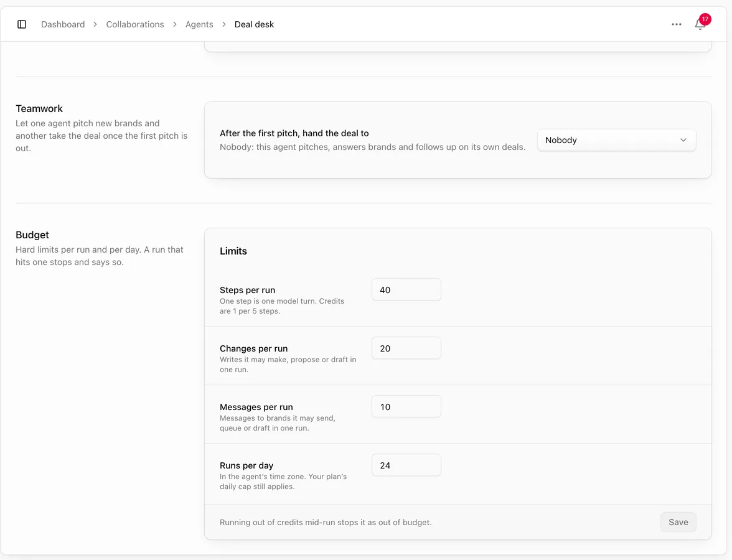The height and width of the screenshot is (560, 732).
Task: Click the chevron after Agents breadcrumb
Action: pyautogui.click(x=223, y=24)
